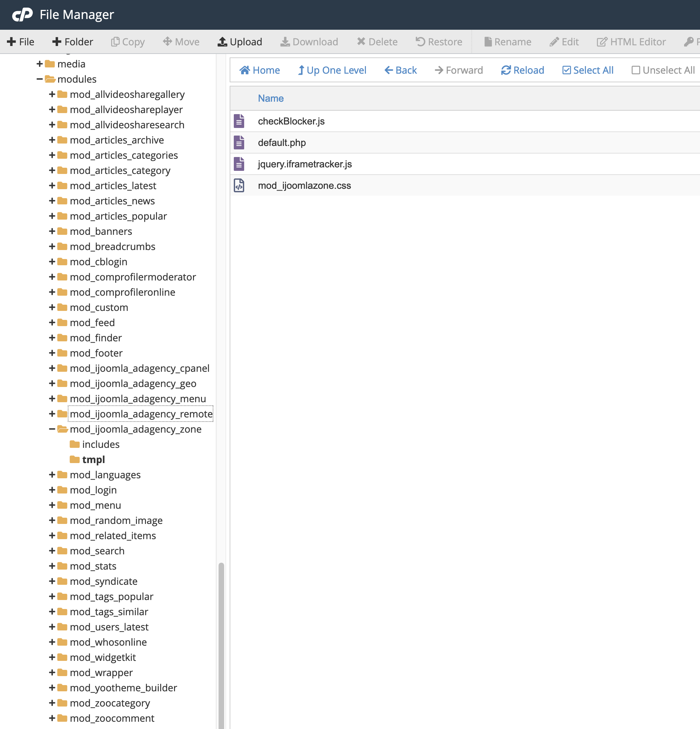The width and height of the screenshot is (700, 729).
Task: Click the Select All checkbox button
Action: click(588, 70)
